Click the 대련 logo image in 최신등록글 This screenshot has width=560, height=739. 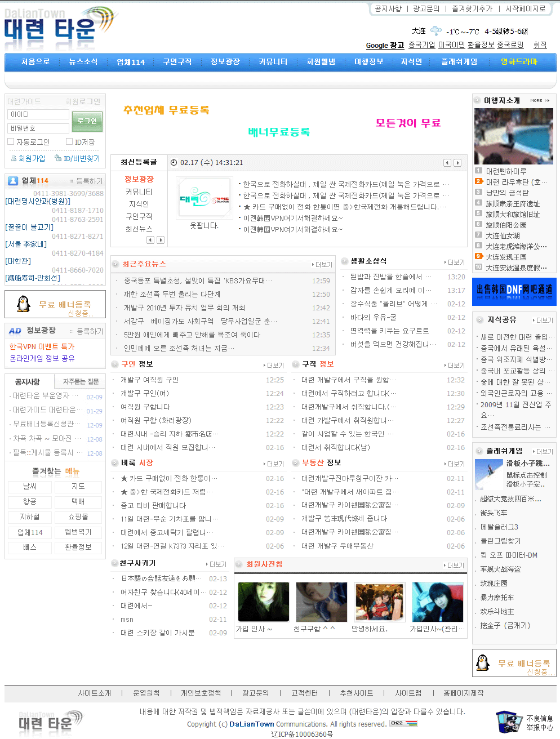tap(204, 198)
